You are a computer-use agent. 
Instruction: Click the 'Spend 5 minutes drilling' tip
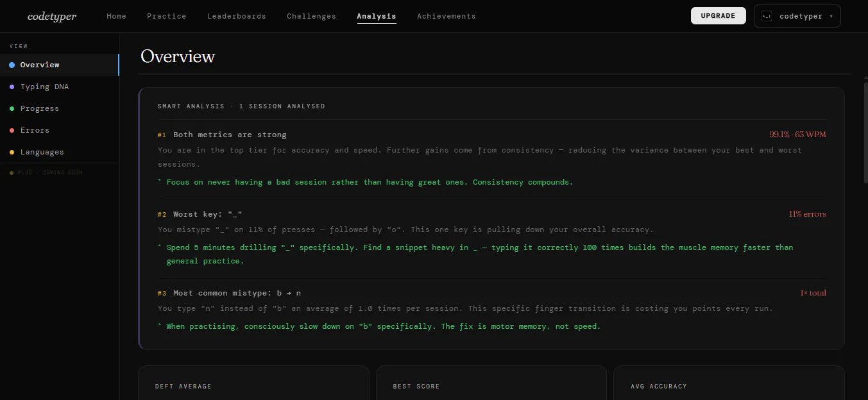click(479, 254)
